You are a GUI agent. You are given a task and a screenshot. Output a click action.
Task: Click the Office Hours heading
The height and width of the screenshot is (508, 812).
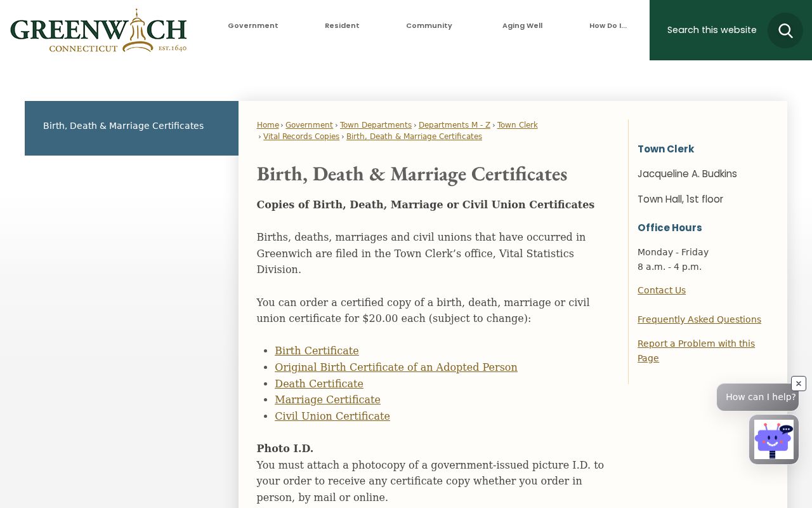point(669,227)
